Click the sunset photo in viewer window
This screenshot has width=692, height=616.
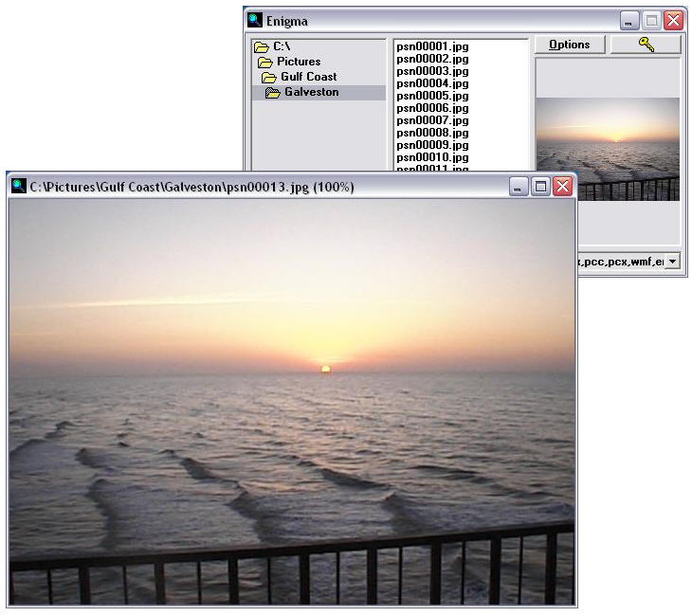(292, 402)
